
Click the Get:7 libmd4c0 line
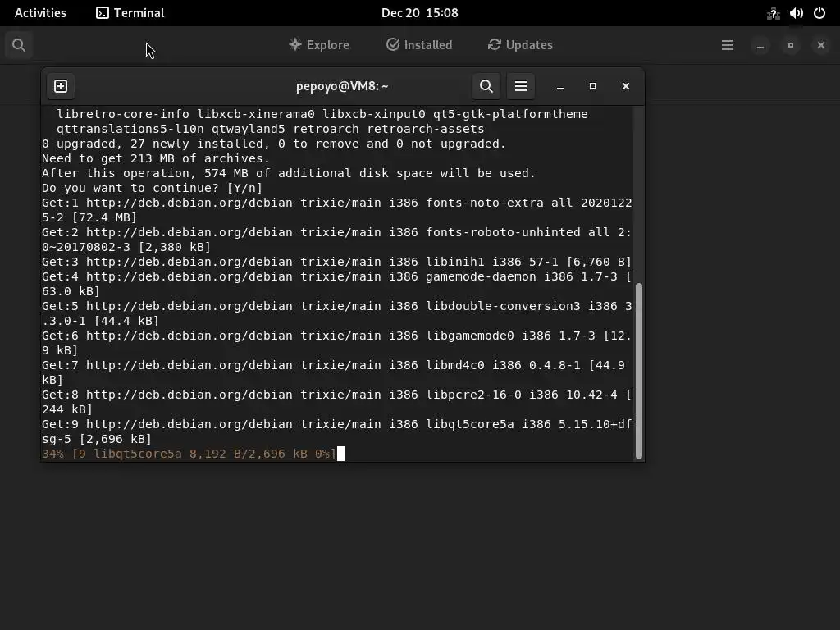coord(333,372)
